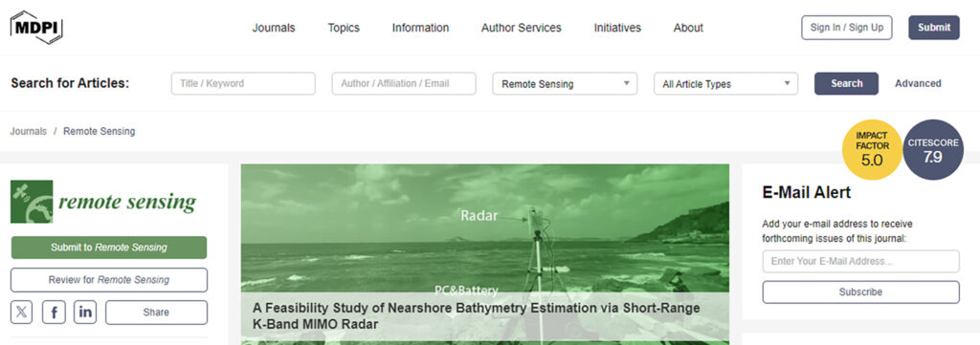Click the Impact Factor 5.0 badge
This screenshot has width=980, height=345.
pyautogui.click(x=872, y=150)
